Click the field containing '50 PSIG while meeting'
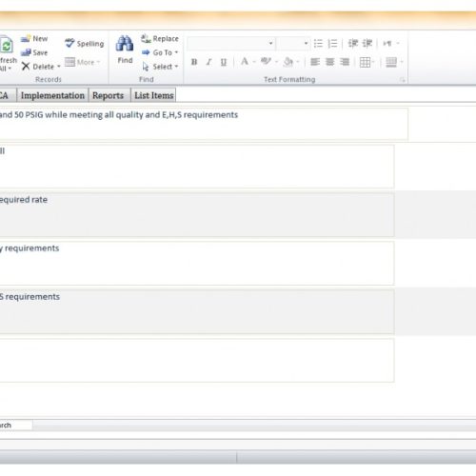The image size is (476, 476). 204,124
